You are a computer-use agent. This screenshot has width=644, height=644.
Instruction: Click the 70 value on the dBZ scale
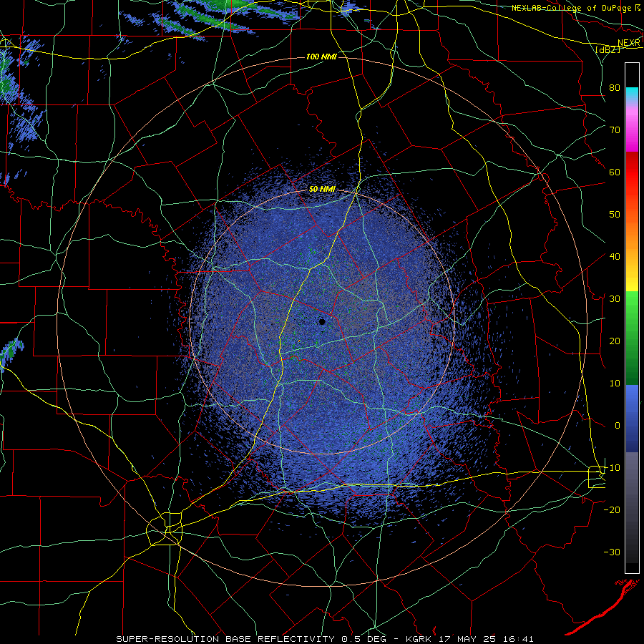(x=615, y=130)
